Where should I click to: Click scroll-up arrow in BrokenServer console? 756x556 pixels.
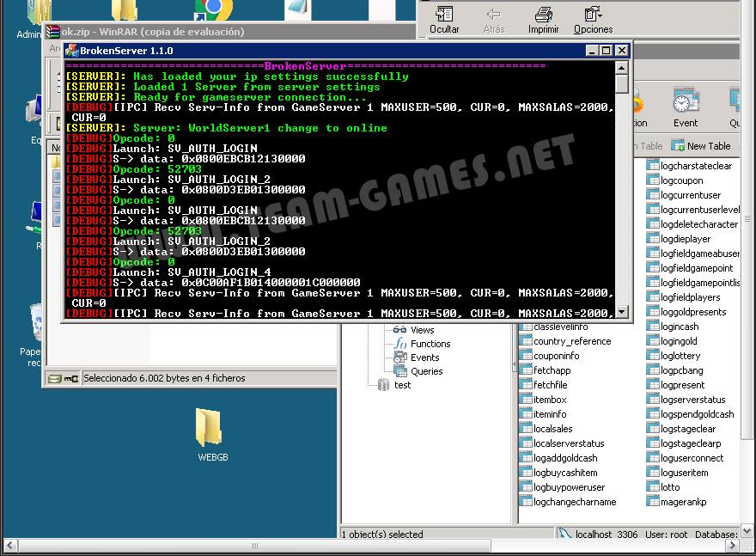click(x=621, y=68)
